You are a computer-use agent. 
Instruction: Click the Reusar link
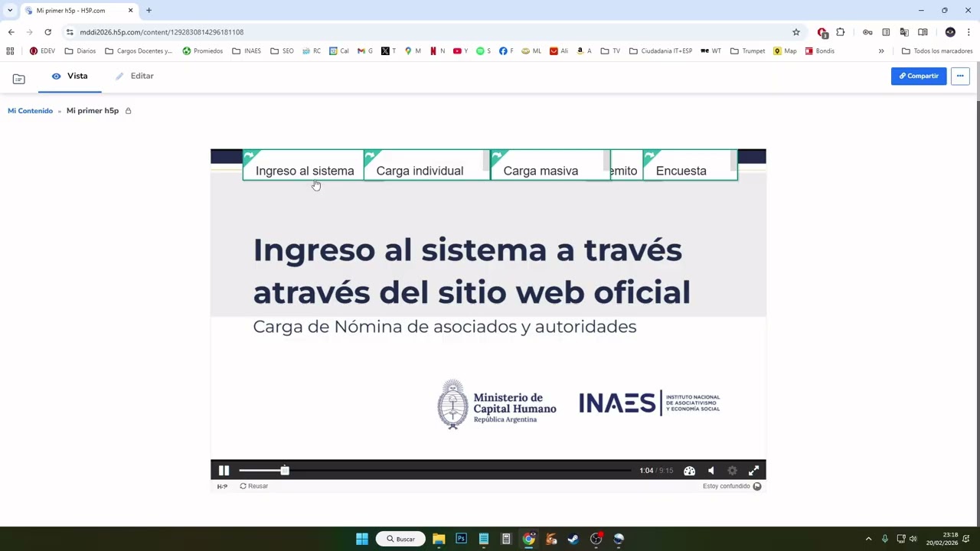point(254,486)
